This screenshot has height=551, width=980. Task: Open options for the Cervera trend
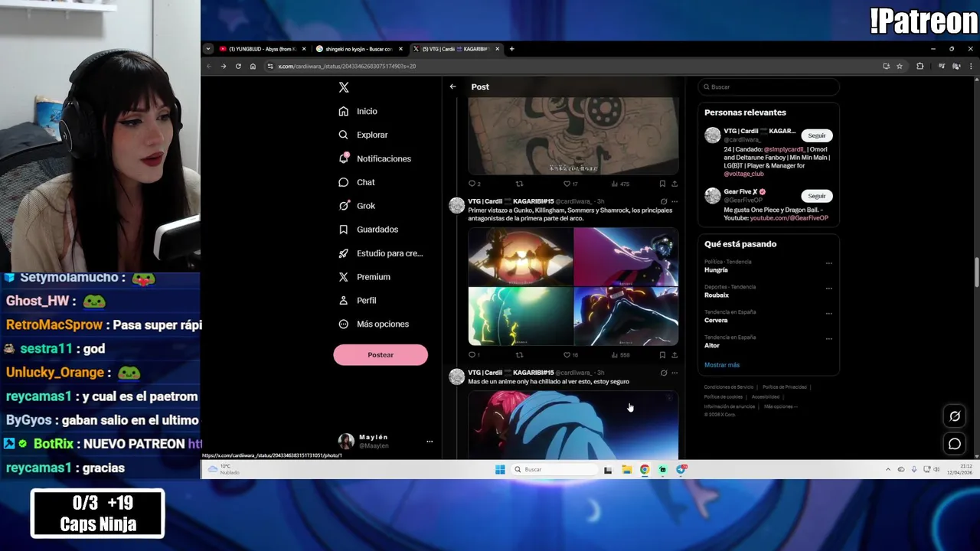click(x=828, y=314)
